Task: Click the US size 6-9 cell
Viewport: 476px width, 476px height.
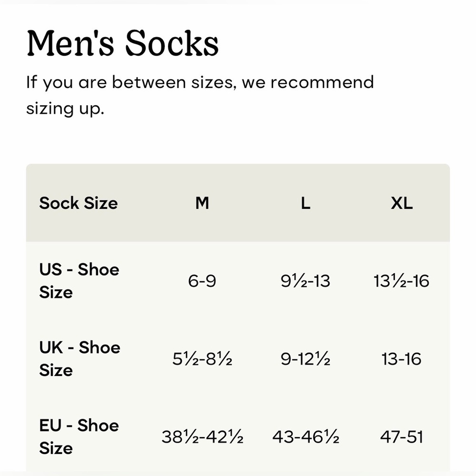Action: click(x=202, y=281)
